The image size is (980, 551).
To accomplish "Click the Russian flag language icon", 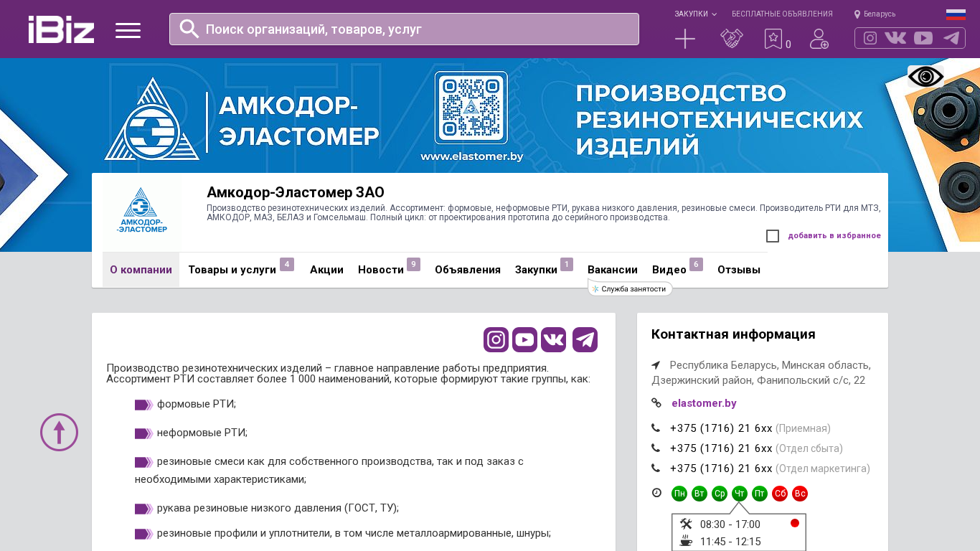I will click(956, 14).
